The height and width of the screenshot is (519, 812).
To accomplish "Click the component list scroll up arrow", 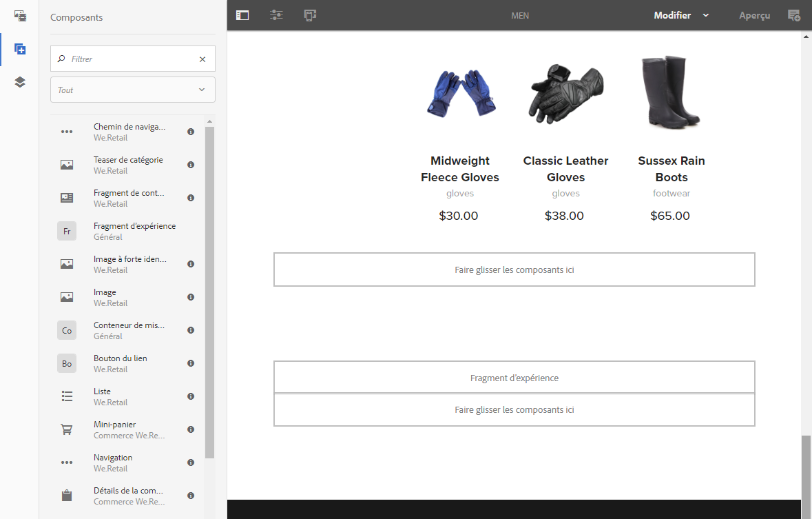I will 210,121.
